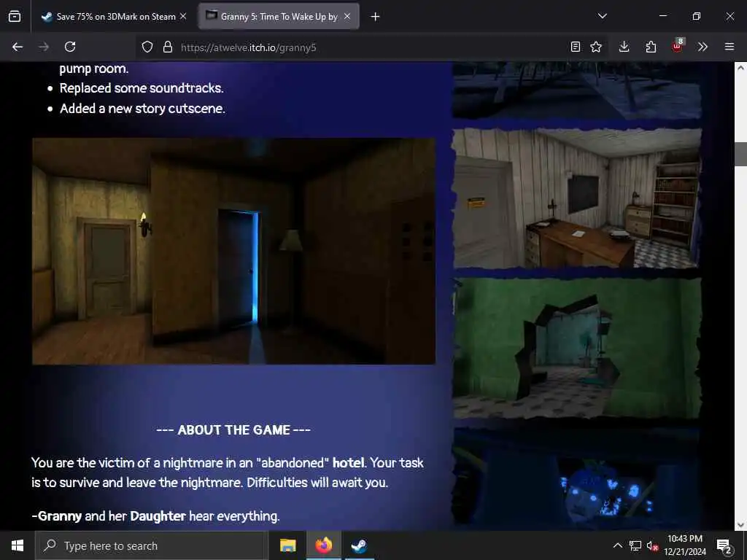Open the Downloads panel
747x560 pixels.
(624, 47)
